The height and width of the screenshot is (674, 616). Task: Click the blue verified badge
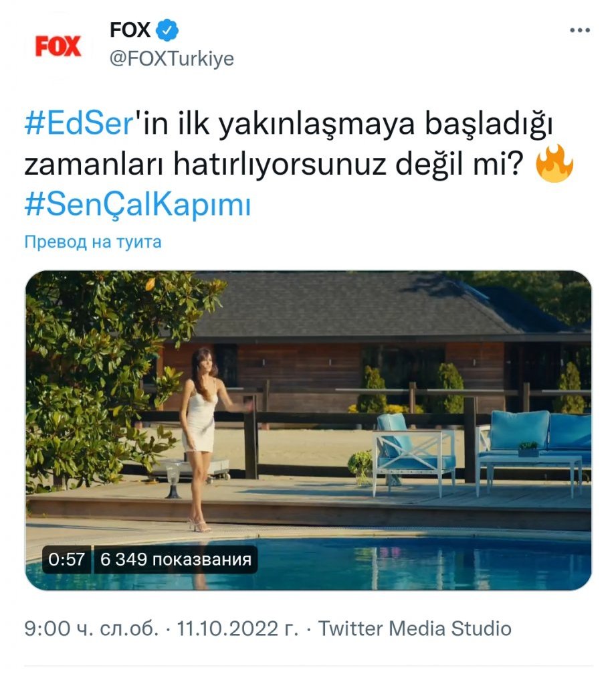coord(167,30)
